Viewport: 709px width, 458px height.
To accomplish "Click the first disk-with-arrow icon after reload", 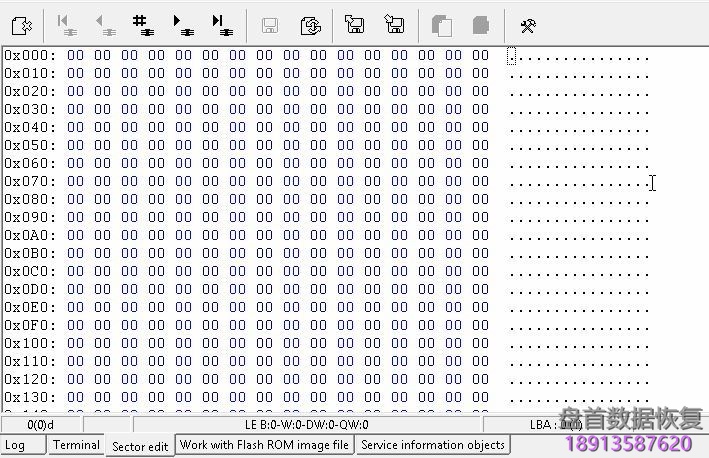I will [x=354, y=24].
